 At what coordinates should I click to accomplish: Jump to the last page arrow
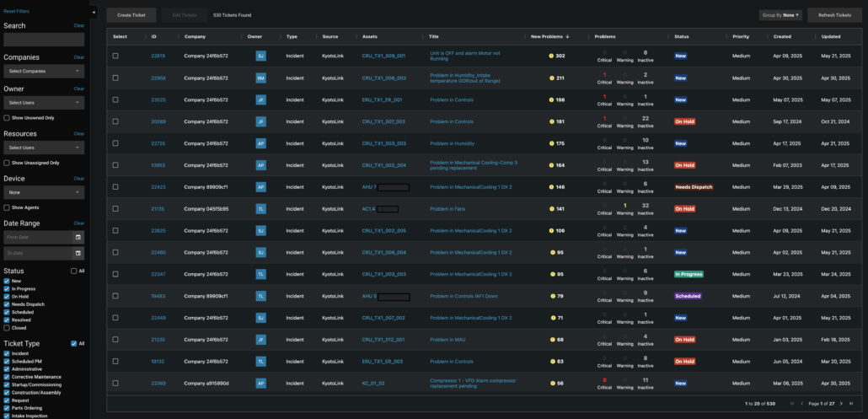point(852,404)
